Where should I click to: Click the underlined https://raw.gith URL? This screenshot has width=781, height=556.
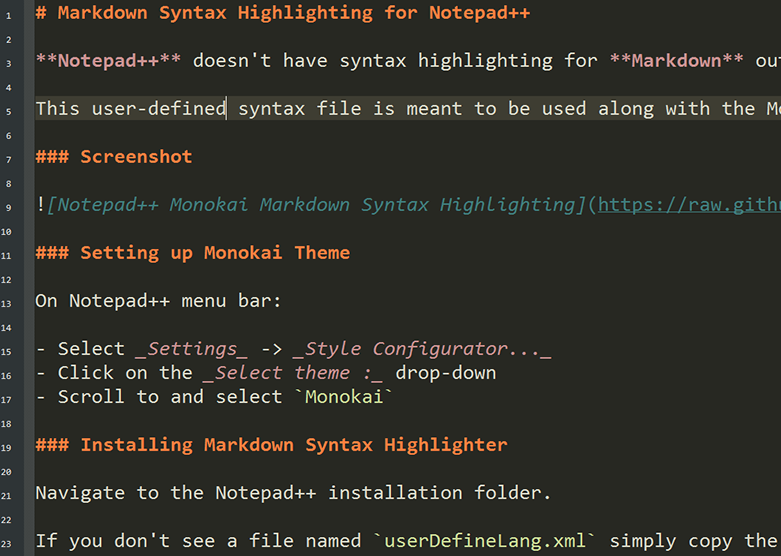tap(689, 205)
